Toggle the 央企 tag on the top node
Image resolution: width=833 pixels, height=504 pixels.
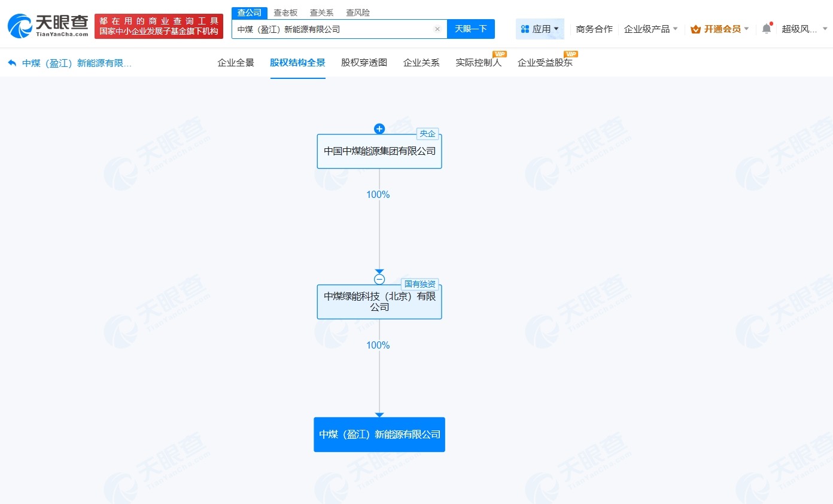(x=427, y=133)
